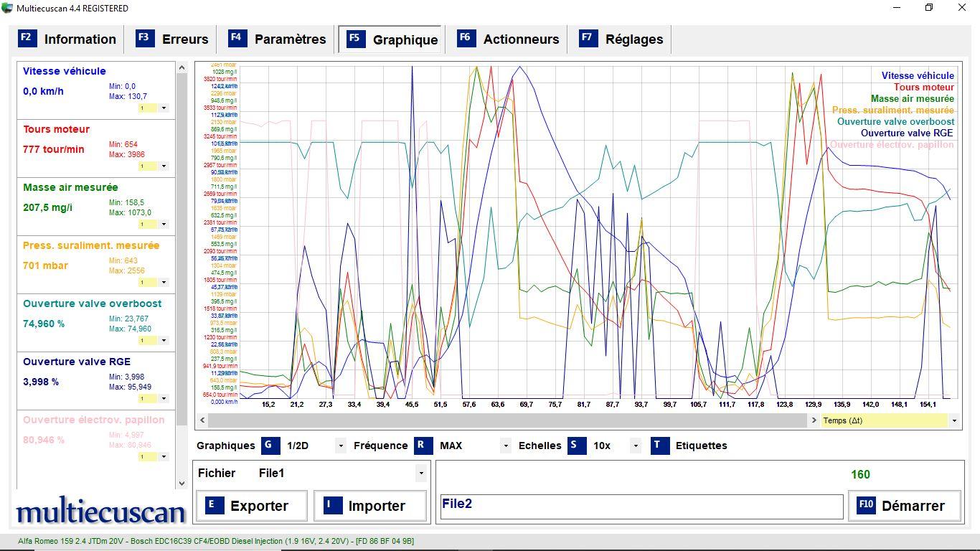Image resolution: width=980 pixels, height=551 pixels.
Task: Open the scale dropdown for Ouverture valve overboost
Action: point(164,341)
